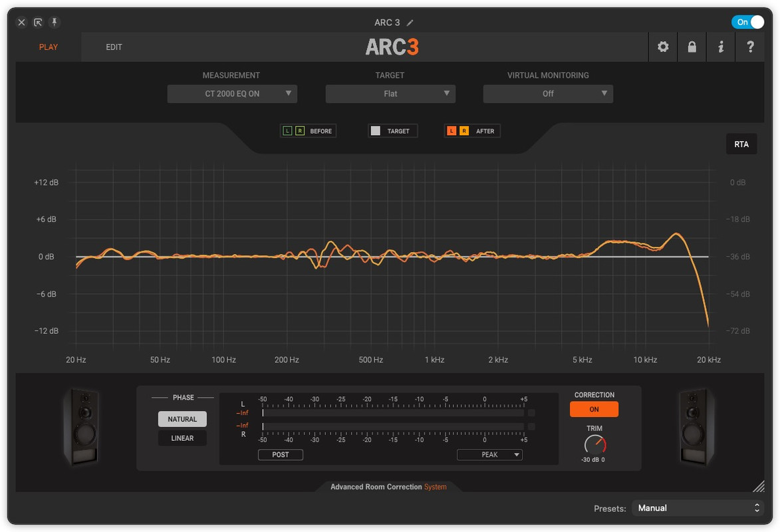
Task: Select Natural phase mode
Action: pyautogui.click(x=182, y=419)
